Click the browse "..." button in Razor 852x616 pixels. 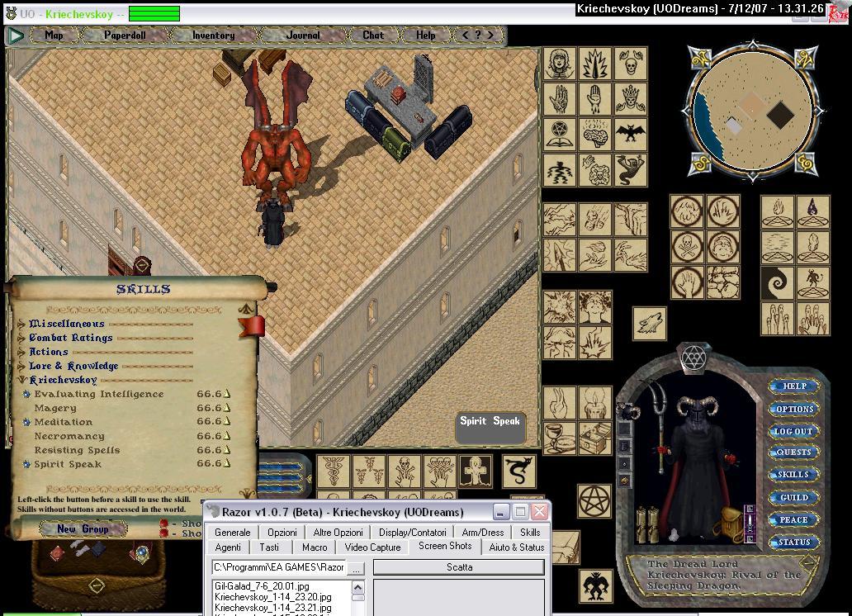[x=357, y=568]
